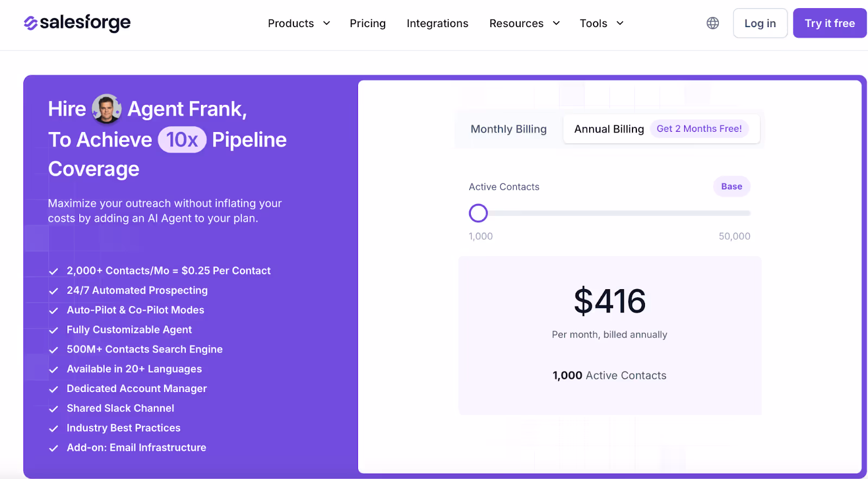Click the Log in button
Viewport: 868px width, 479px height.
[759, 23]
